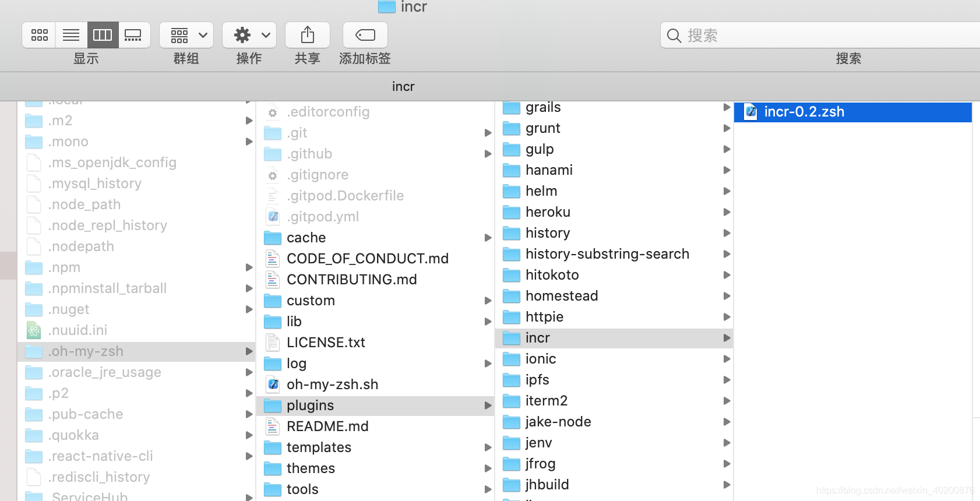Viewport: 980px width, 501px height.
Task: Click the oh-my-zsh.sh script icon
Action: click(273, 384)
